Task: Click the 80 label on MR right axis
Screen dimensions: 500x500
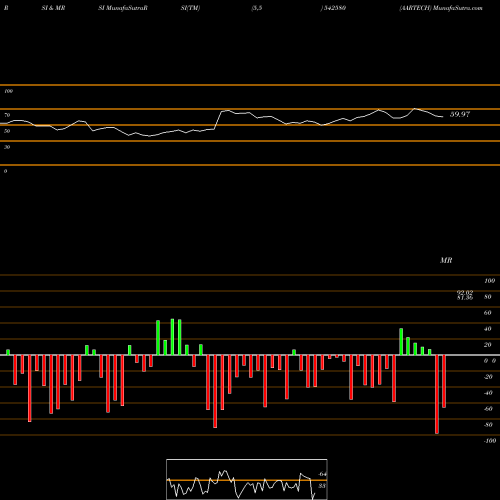Action: 488,297
